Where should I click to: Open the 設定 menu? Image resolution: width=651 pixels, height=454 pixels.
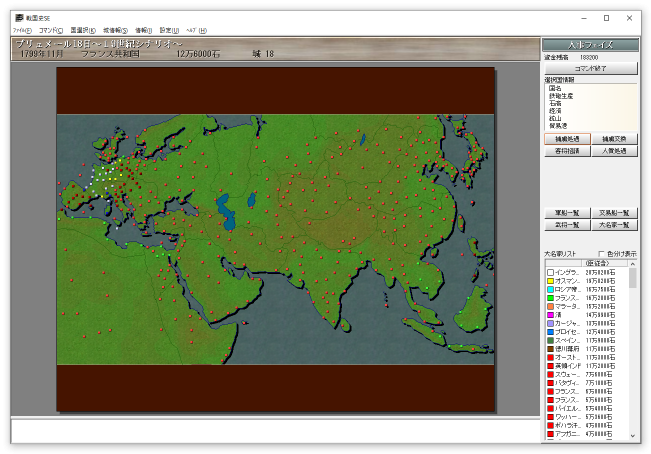171,31
